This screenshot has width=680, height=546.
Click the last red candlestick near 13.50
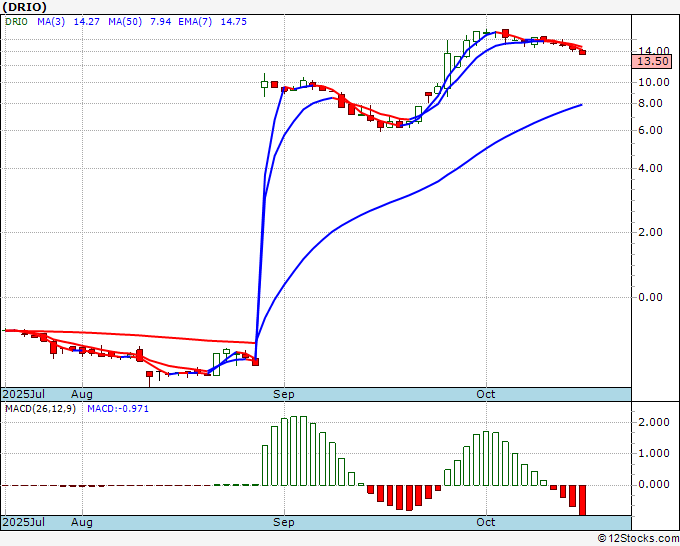point(582,52)
